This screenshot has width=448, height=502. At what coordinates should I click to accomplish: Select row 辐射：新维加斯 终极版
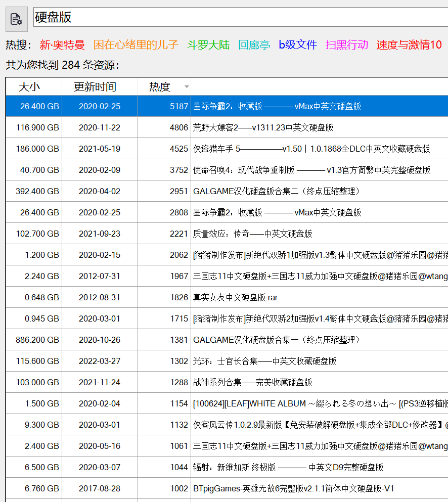[x=227, y=467]
